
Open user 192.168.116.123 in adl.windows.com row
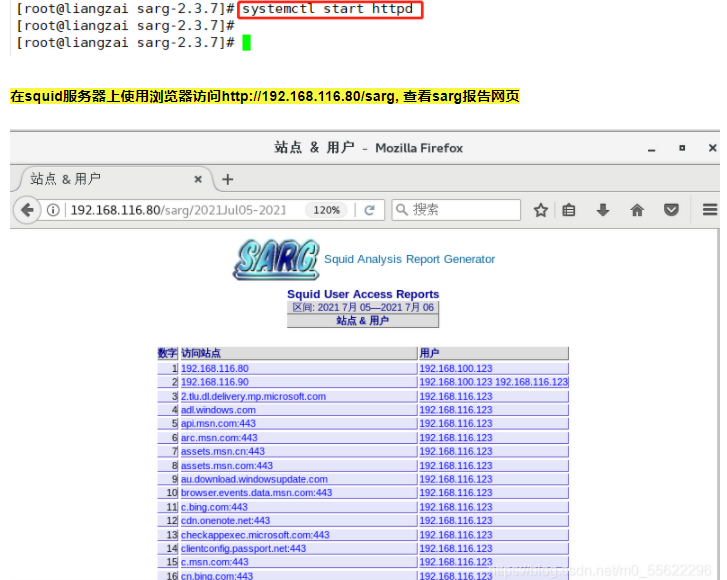456,410
